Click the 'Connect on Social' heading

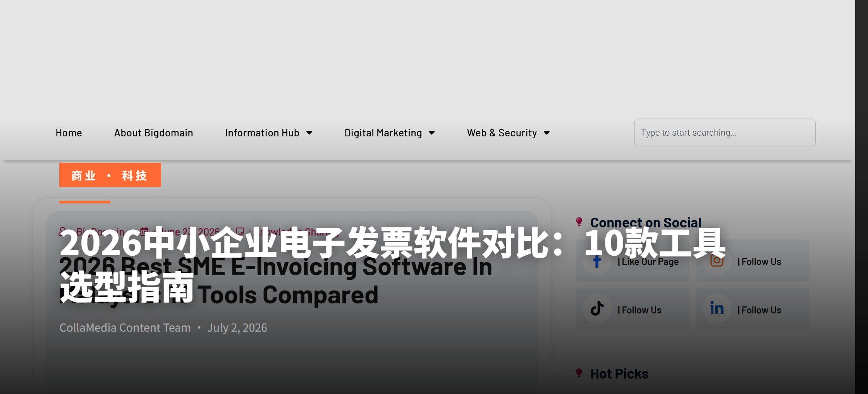(646, 222)
